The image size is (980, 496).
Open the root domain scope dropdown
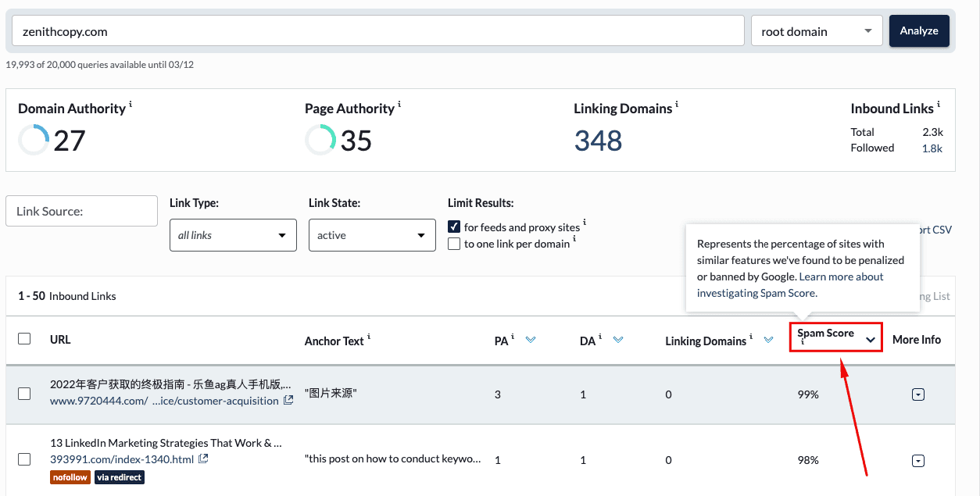[816, 31]
